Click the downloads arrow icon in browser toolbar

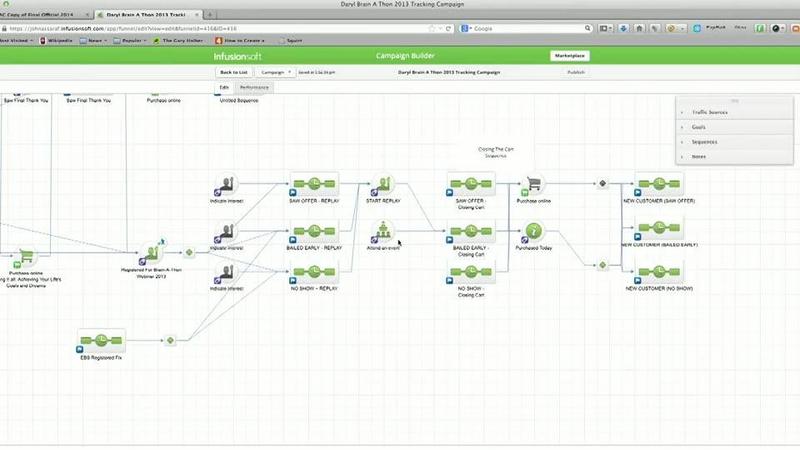[x=623, y=29]
